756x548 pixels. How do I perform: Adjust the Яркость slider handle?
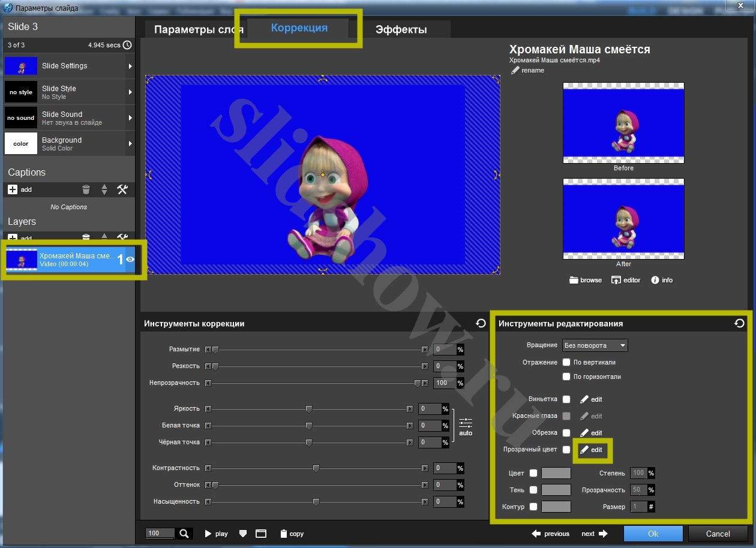[x=309, y=409]
